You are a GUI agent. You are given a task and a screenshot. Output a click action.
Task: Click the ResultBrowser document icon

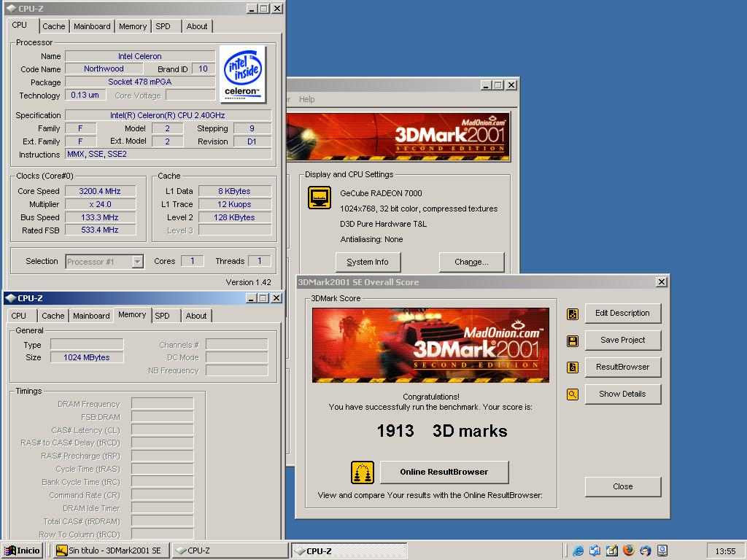pyautogui.click(x=573, y=367)
